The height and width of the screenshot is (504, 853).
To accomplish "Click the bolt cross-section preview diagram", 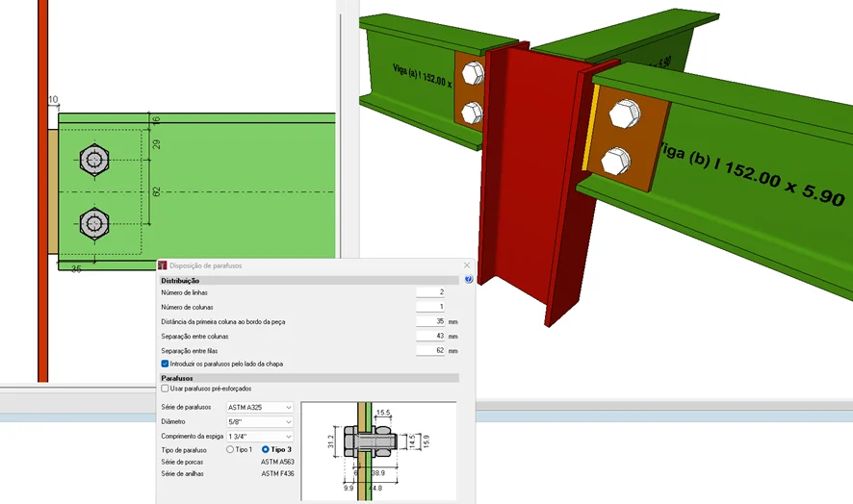I will (378, 451).
